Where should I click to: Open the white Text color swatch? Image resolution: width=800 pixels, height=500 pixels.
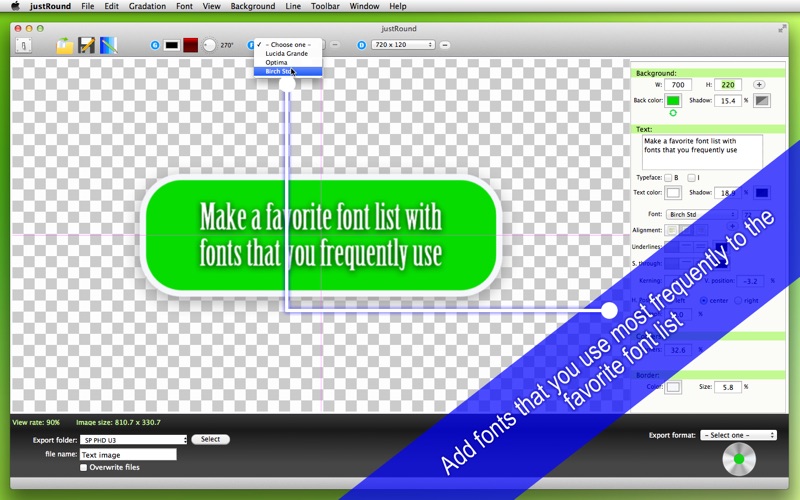tap(673, 193)
